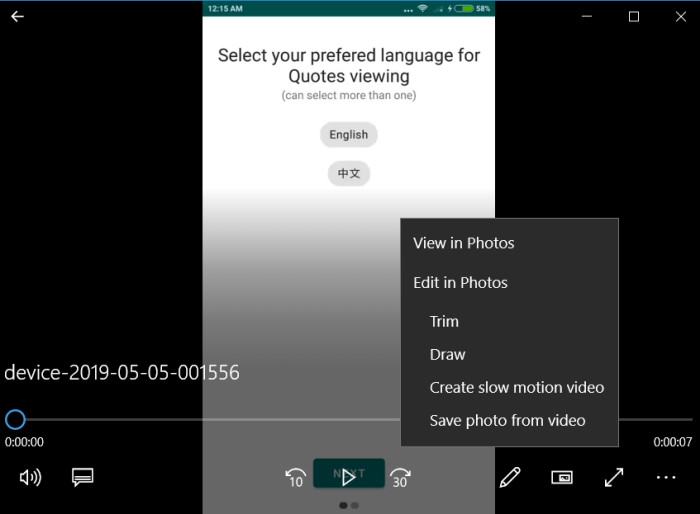The height and width of the screenshot is (514, 700).
Task: Enter full screen with the diagonal arrows
Action: click(x=614, y=477)
